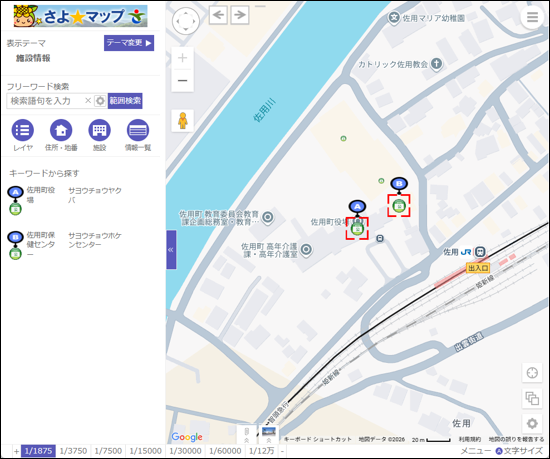Image resolution: width=550 pixels, height=459 pixels.
Task: Click the 佐用町 教育委員会 place marker
Action: pyautogui.click(x=268, y=217)
